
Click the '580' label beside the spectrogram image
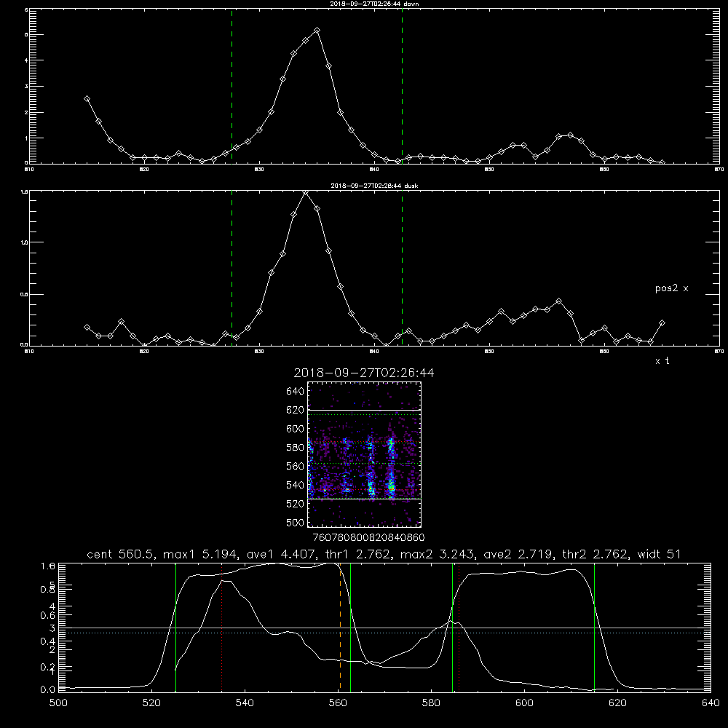coord(296,448)
